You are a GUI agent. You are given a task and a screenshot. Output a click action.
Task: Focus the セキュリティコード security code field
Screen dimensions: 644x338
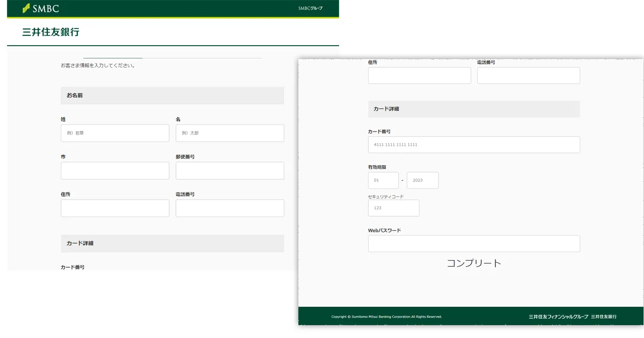pos(393,208)
